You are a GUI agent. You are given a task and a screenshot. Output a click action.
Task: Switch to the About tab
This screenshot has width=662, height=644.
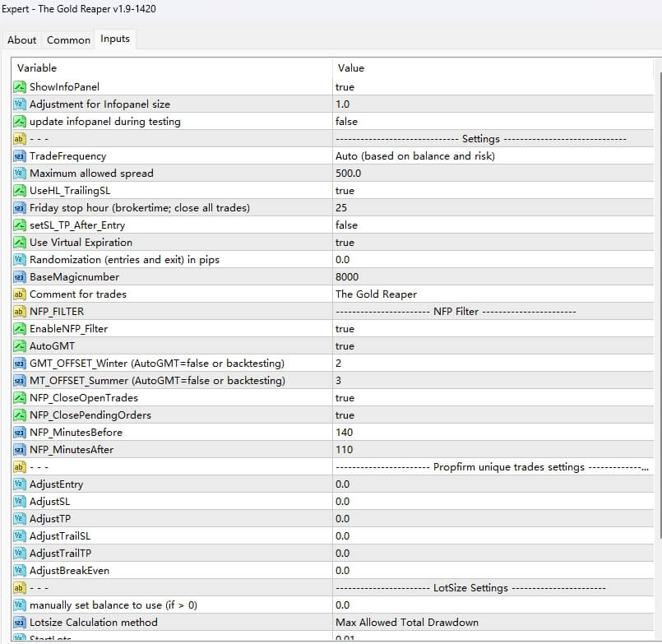click(21, 39)
